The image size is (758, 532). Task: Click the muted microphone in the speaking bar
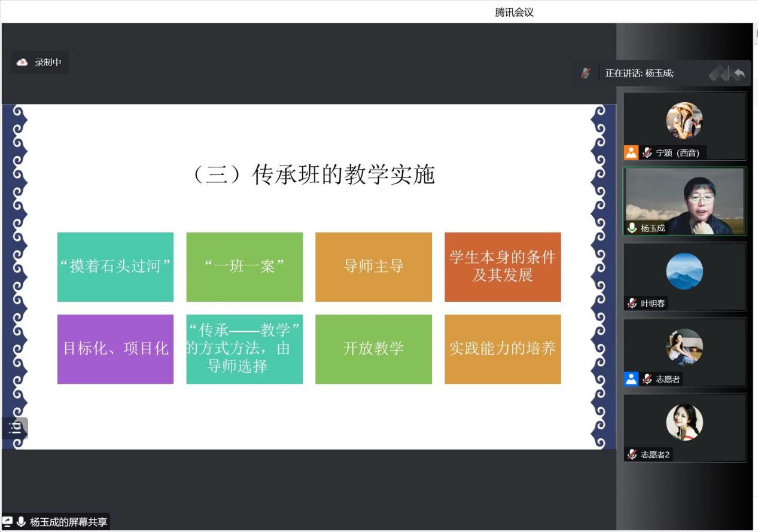tap(586, 73)
